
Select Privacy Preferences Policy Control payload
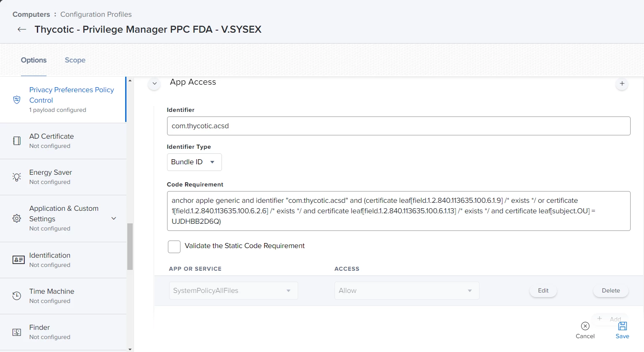(x=63, y=100)
